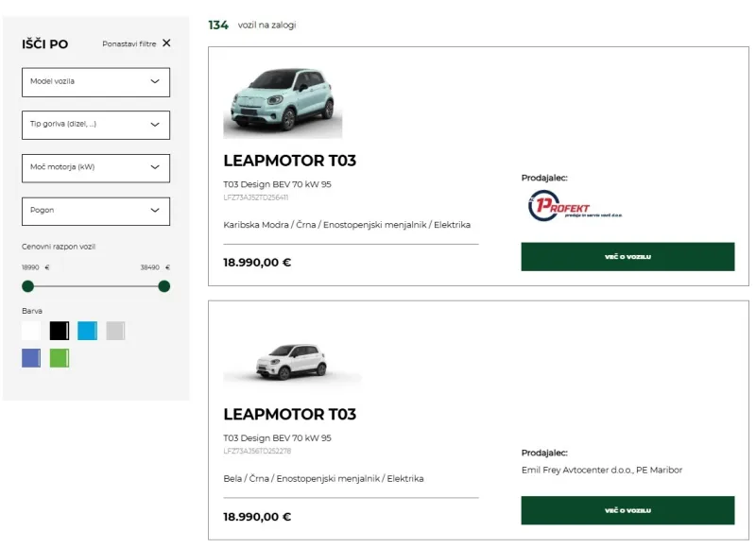Click 'VEČ O VOZILU' for the Karibska Modra car
Viewport: 756px width, 548px height.
tap(627, 257)
